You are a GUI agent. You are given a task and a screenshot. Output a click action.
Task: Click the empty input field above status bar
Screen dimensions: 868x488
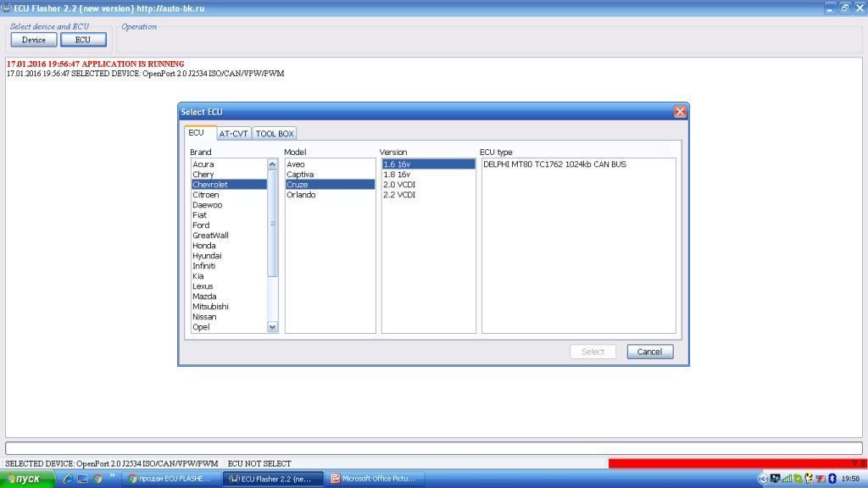tap(434, 448)
